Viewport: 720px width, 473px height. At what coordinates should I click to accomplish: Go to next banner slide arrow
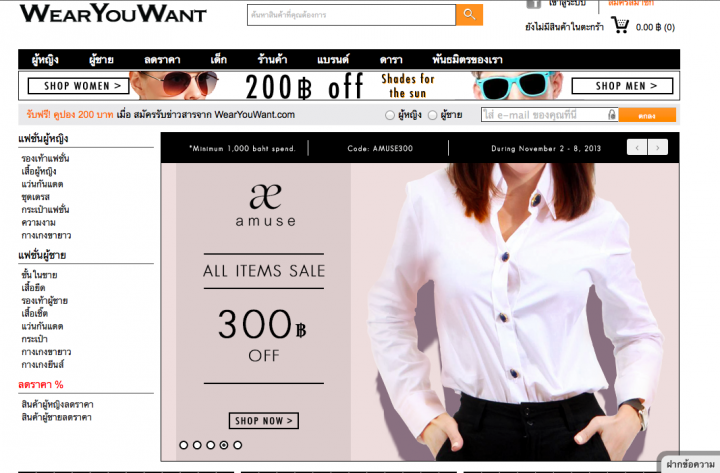click(658, 147)
